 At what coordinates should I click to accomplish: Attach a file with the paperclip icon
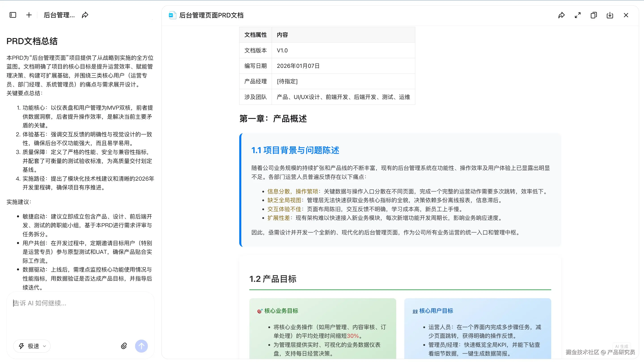tap(124, 346)
